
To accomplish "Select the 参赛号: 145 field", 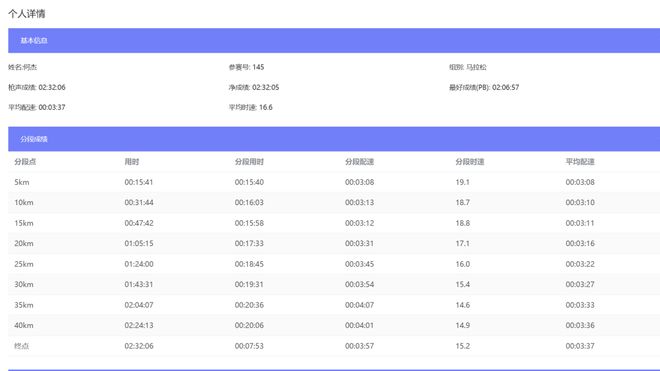I will (246, 67).
